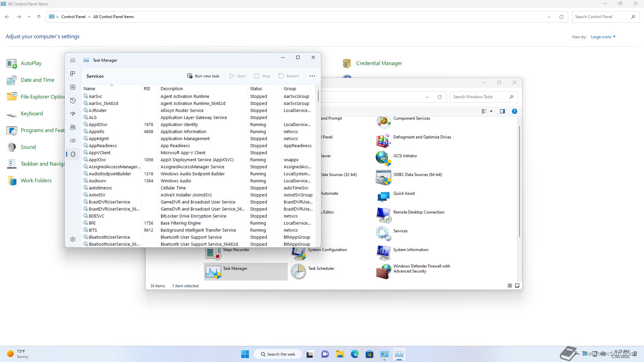Open Remote Desktop Connection

click(411, 216)
